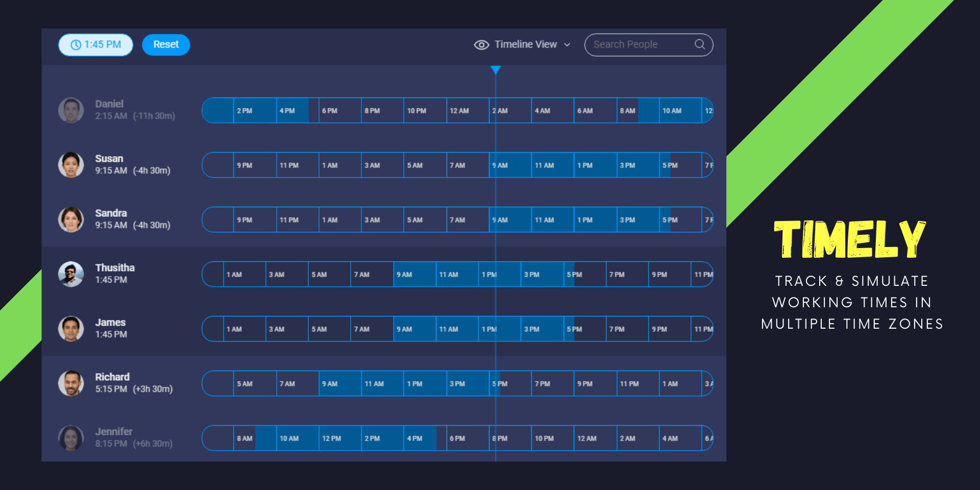Select the name Richard
The image size is (980, 490).
point(112,377)
